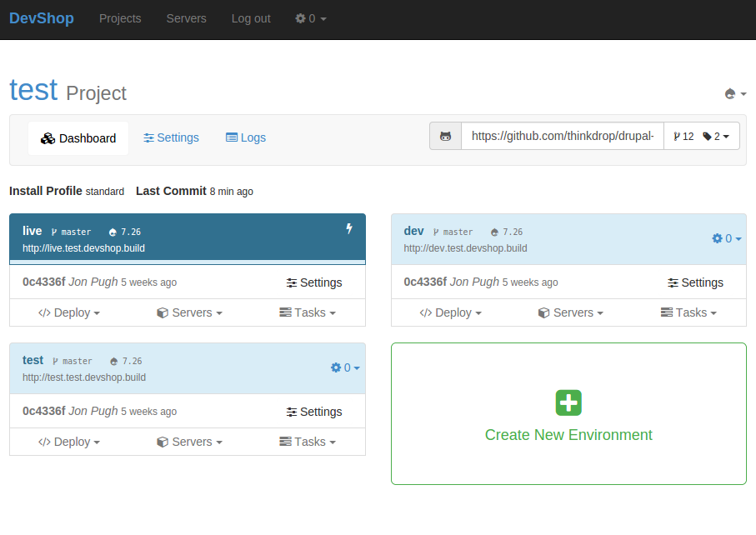Open Settings for the test environment
The height and width of the screenshot is (535, 756).
tap(314, 412)
